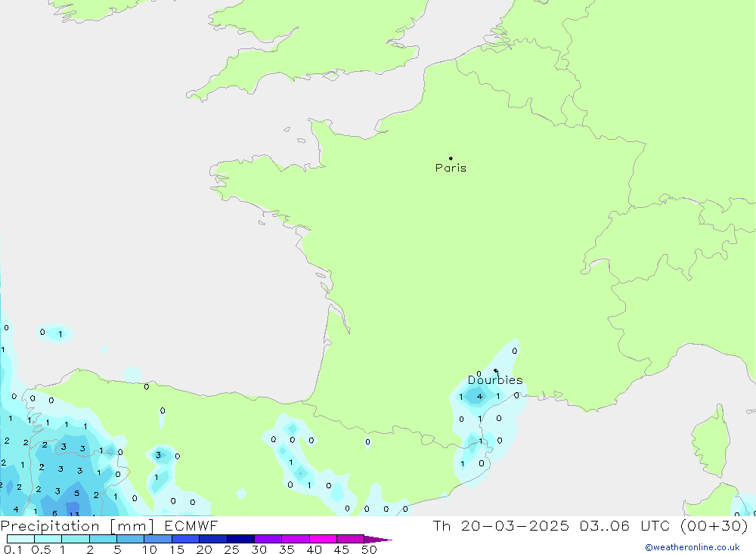Pick the violet swatch between 30 and 35

(x=268, y=539)
